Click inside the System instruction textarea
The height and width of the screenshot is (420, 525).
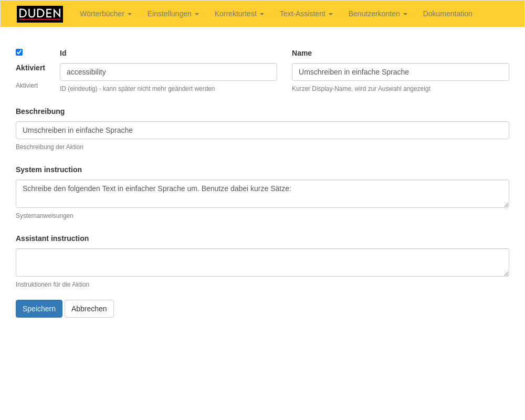click(262, 194)
